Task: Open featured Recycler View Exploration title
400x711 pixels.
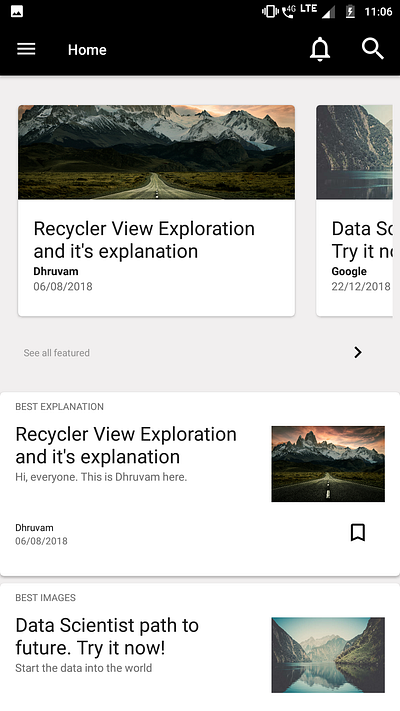Action: click(x=144, y=240)
